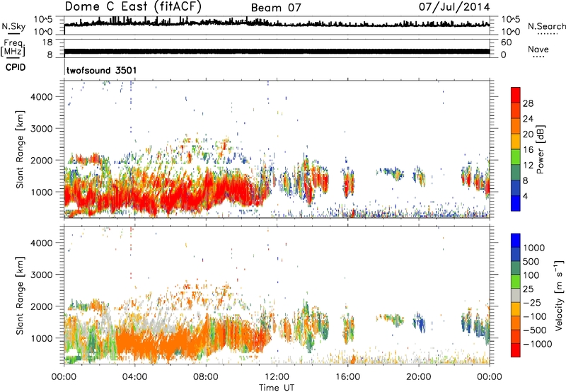
Task: Select the Velocity segment between -500 and -100
Action: [516, 323]
